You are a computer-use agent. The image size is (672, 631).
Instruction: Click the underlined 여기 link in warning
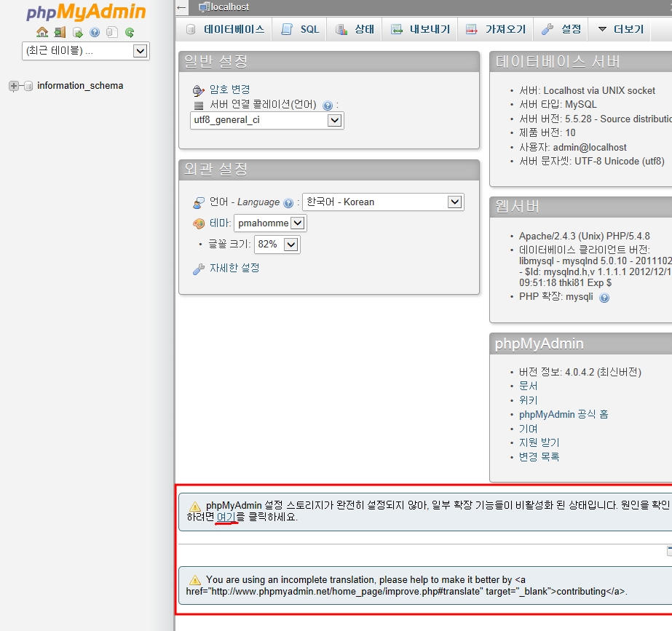pyautogui.click(x=226, y=517)
